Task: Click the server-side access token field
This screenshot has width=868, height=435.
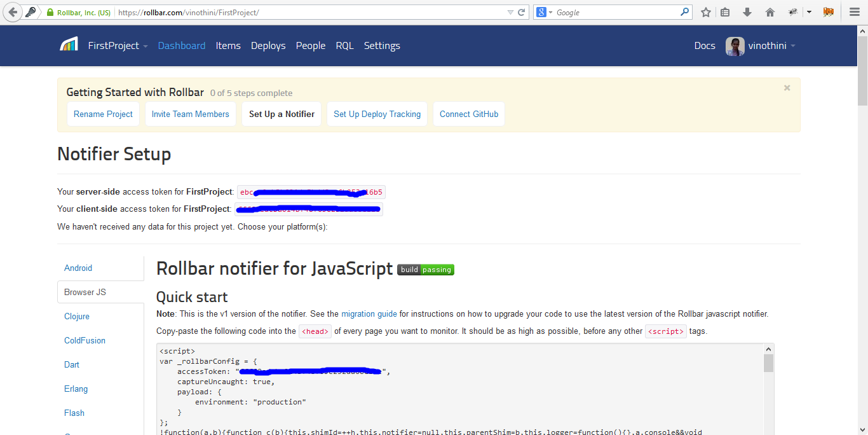Action: (311, 192)
